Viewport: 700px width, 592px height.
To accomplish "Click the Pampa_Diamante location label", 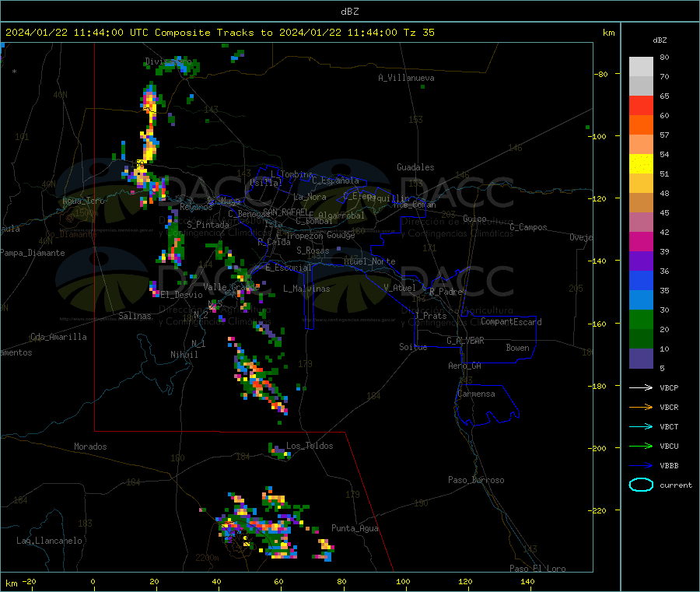I will click(x=32, y=253).
